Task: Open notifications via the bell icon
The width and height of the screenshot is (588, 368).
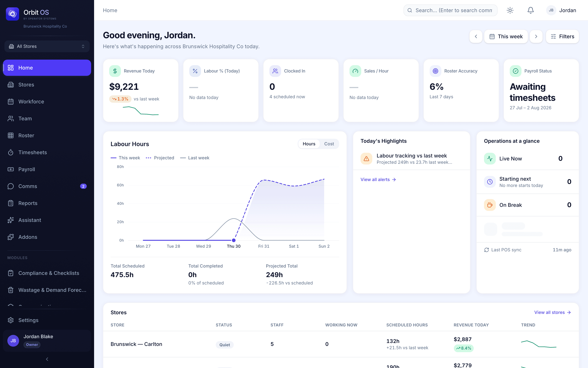Action: pos(530,10)
